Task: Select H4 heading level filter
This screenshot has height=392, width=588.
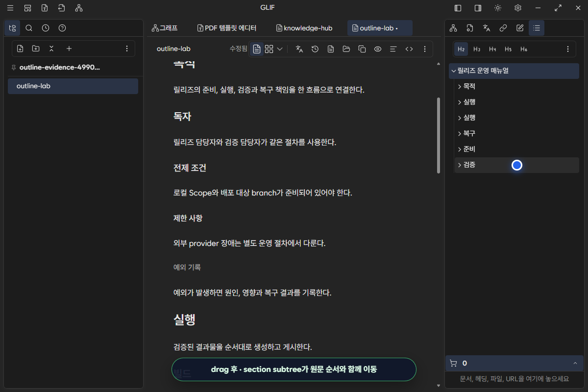Action: point(492,49)
